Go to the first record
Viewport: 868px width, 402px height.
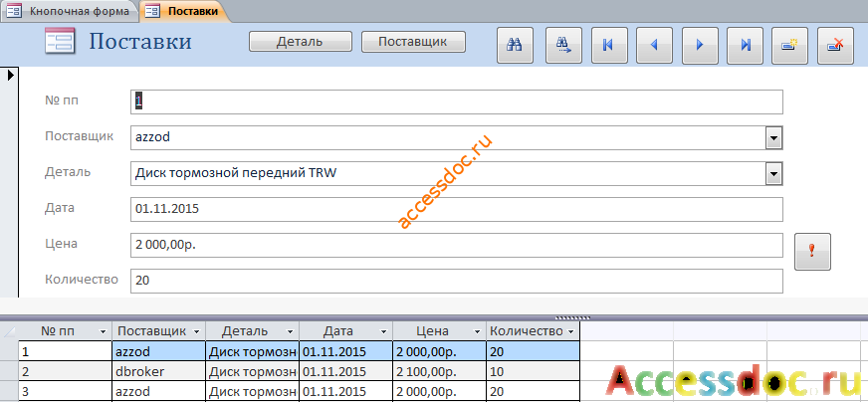click(609, 46)
